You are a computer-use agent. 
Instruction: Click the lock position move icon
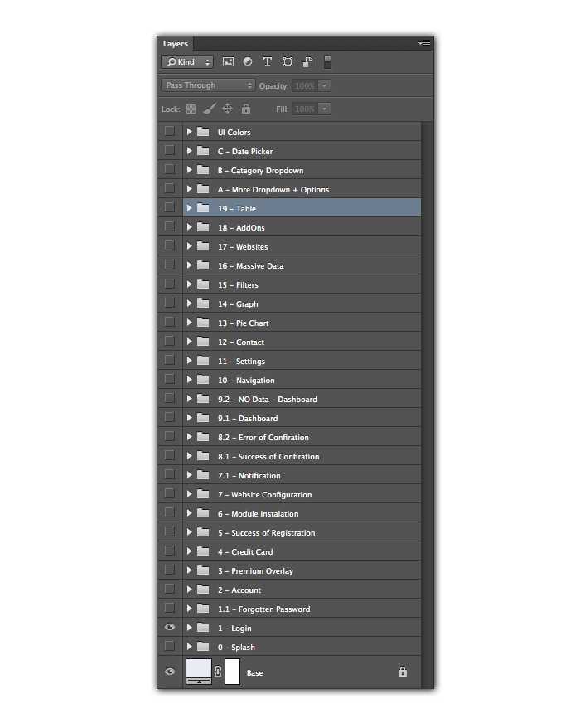click(x=228, y=109)
